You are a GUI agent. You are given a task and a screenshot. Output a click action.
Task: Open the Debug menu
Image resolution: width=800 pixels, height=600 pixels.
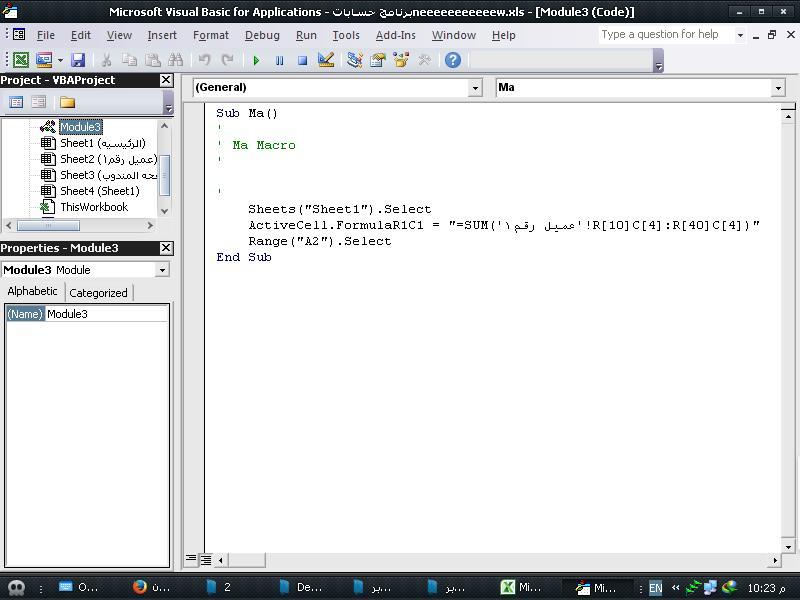pyautogui.click(x=262, y=35)
